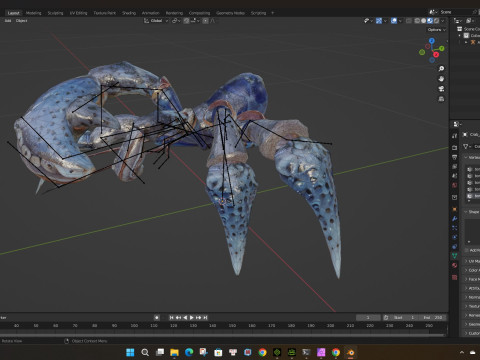Select material preview viewport shading
Screen dimensions: 480x360
(x=430, y=21)
